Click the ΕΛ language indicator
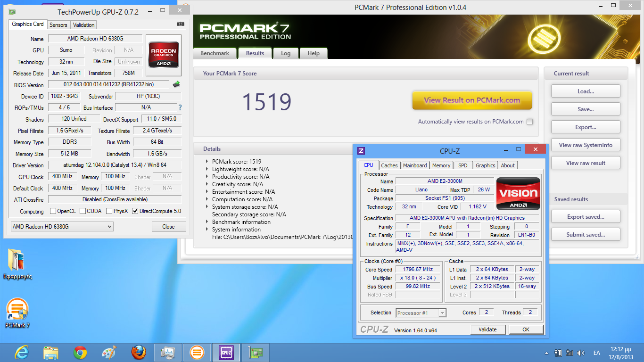Image resolution: width=644 pixels, height=362 pixels. point(597,353)
